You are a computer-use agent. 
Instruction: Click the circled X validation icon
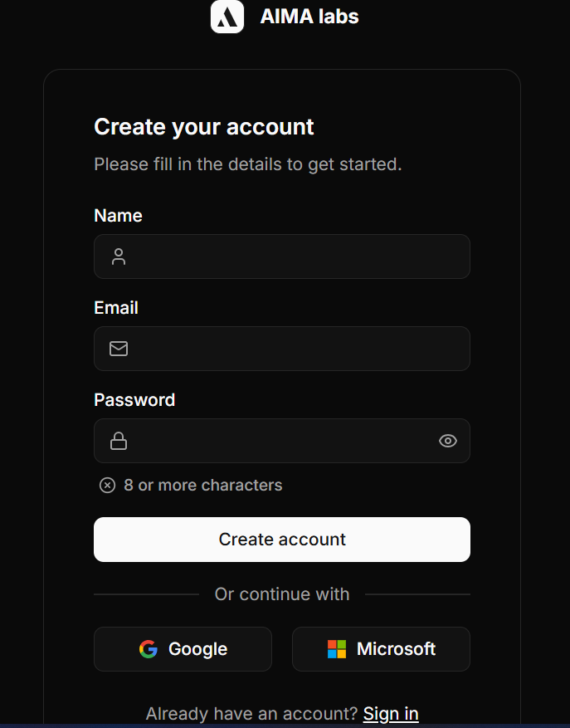107,485
